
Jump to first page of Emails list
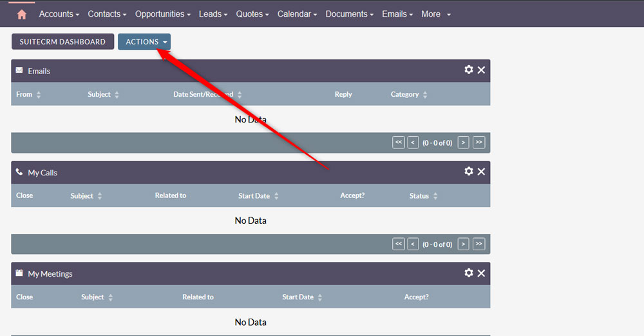coord(399,142)
